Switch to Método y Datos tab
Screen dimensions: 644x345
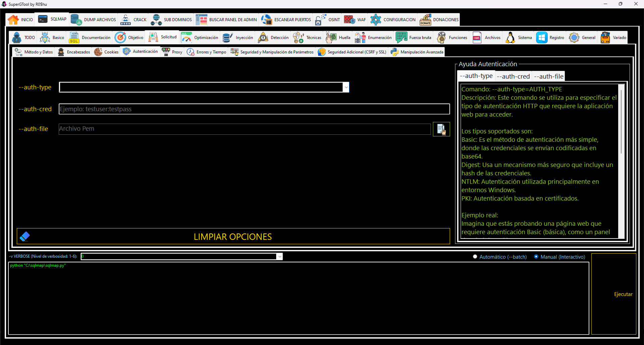(x=34, y=52)
